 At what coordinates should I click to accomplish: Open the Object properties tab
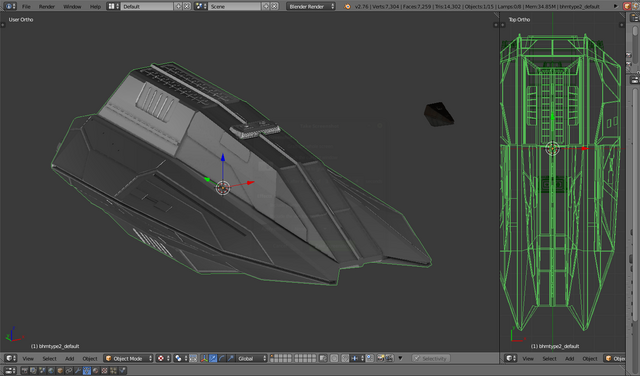click(x=60, y=371)
